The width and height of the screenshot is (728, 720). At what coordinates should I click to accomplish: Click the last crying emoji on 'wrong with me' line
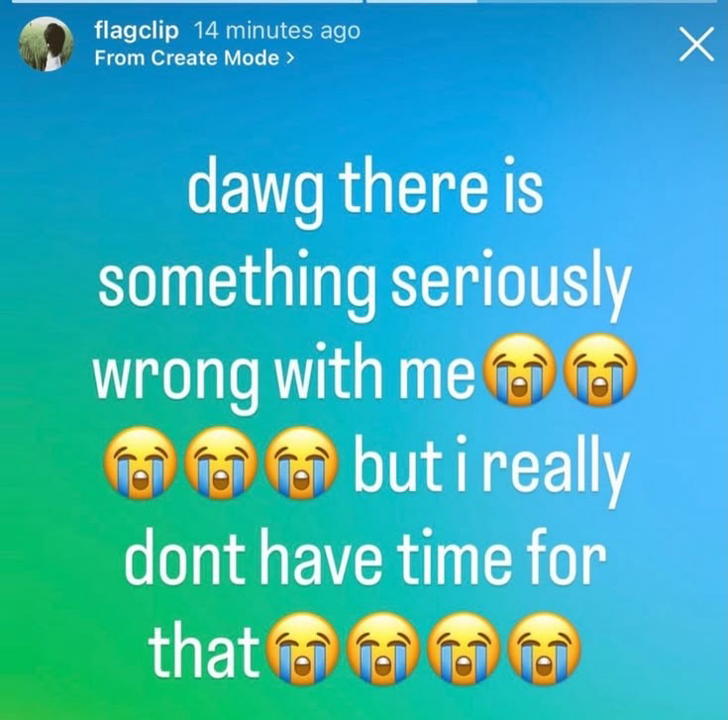(x=600, y=369)
